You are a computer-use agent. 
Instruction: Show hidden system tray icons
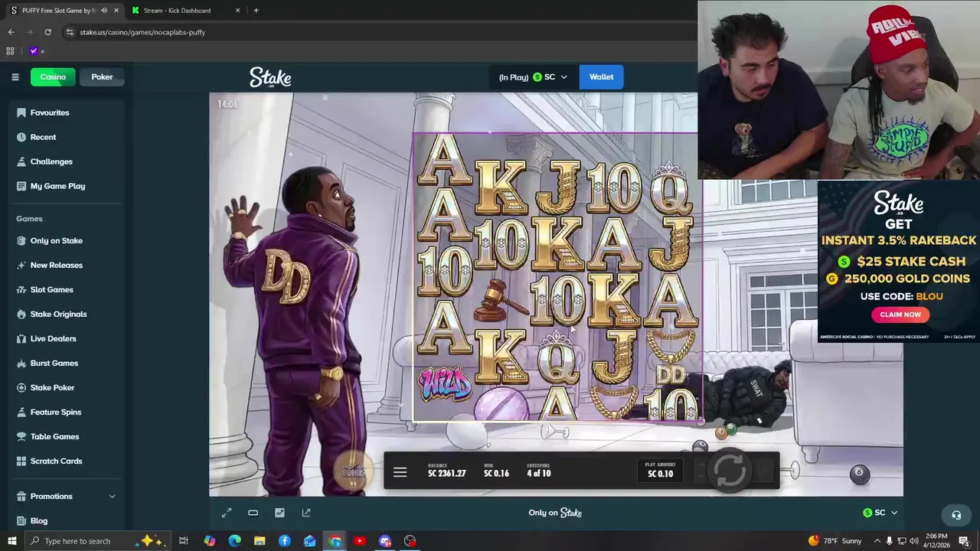pyautogui.click(x=876, y=541)
